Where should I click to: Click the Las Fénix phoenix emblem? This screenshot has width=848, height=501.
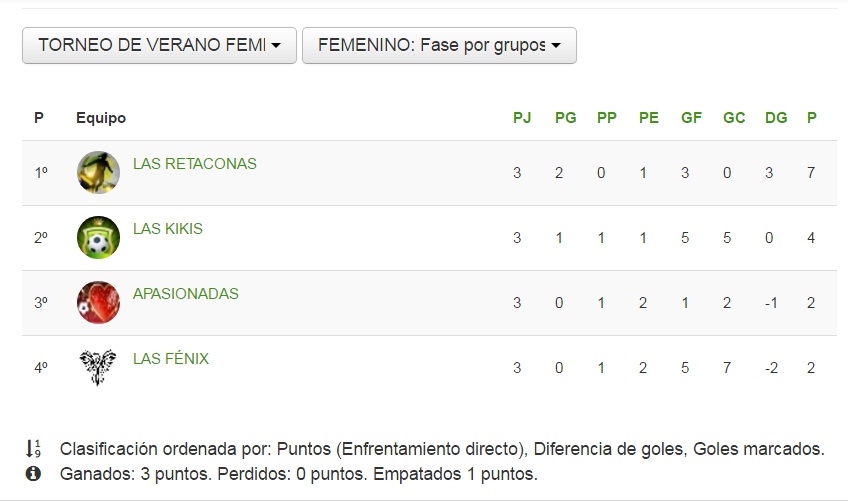(x=98, y=367)
